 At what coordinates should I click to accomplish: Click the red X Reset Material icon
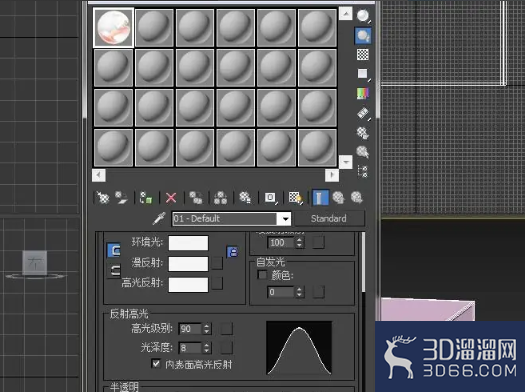[x=171, y=198]
